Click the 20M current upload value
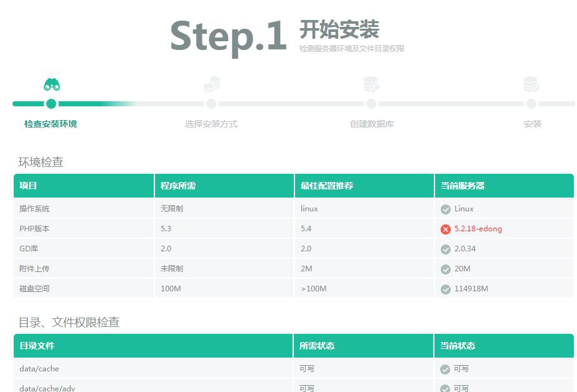577x392 pixels. click(x=462, y=269)
